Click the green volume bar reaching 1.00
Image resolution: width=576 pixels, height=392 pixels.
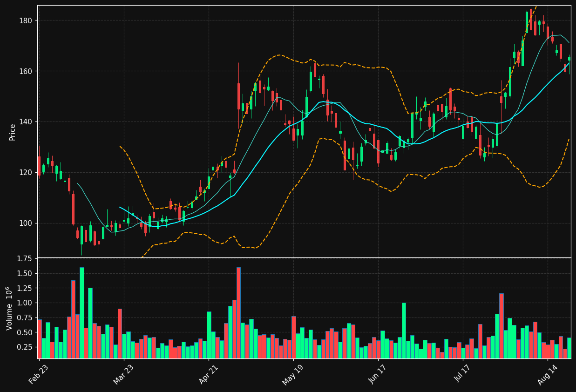coord(404,331)
